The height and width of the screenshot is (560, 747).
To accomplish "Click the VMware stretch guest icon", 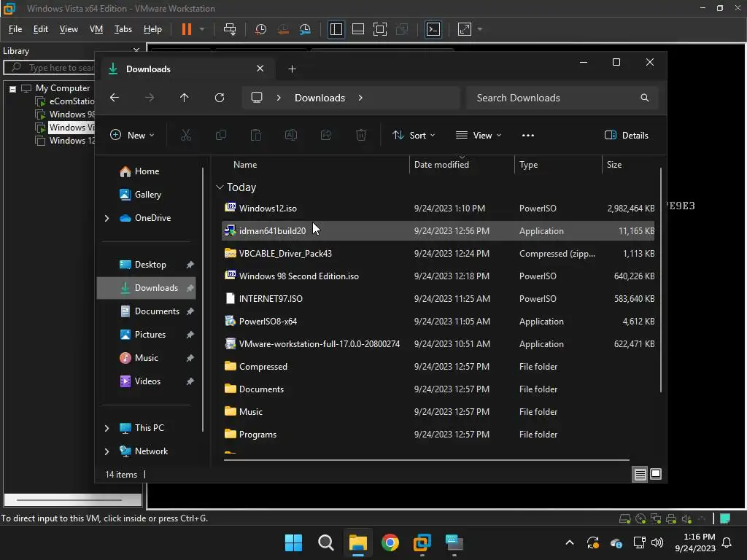I will (x=465, y=29).
